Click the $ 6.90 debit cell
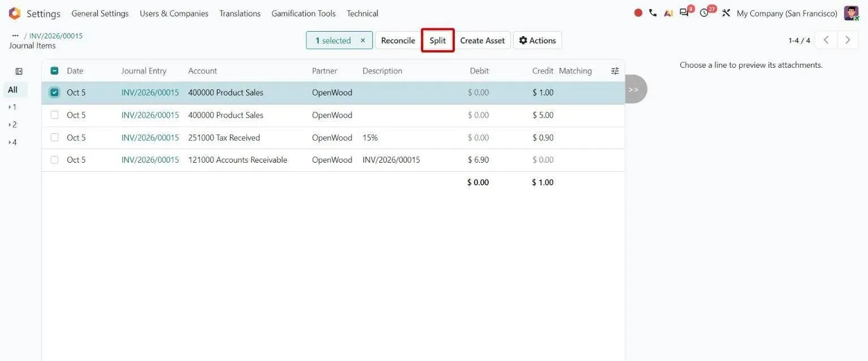Viewport: 868px width, 361px height. pos(478,160)
